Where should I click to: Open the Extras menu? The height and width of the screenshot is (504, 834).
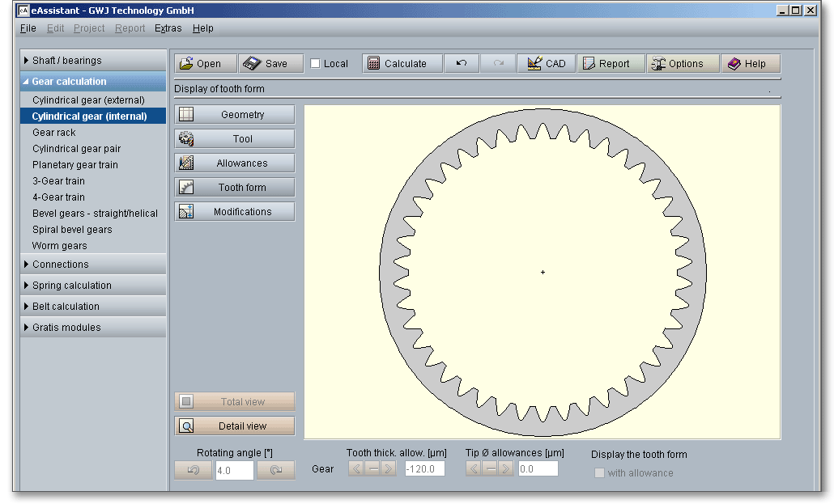pos(168,28)
